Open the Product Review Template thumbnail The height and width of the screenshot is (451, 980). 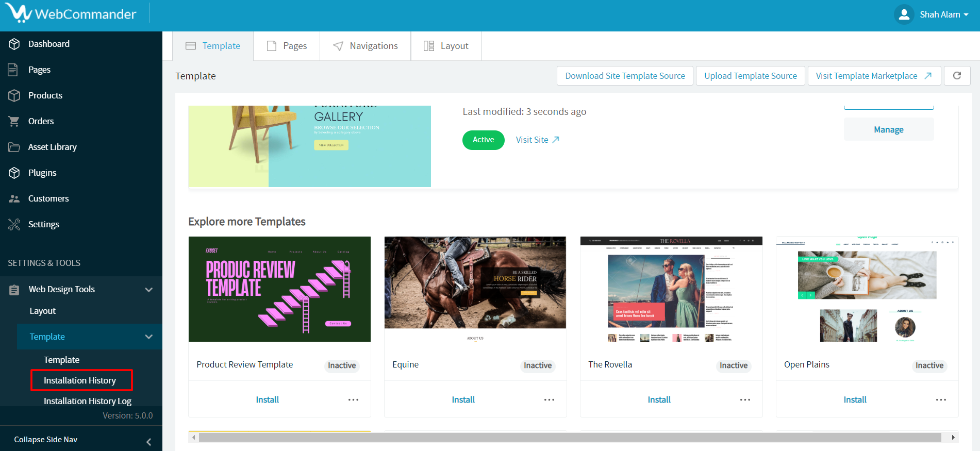coord(279,289)
